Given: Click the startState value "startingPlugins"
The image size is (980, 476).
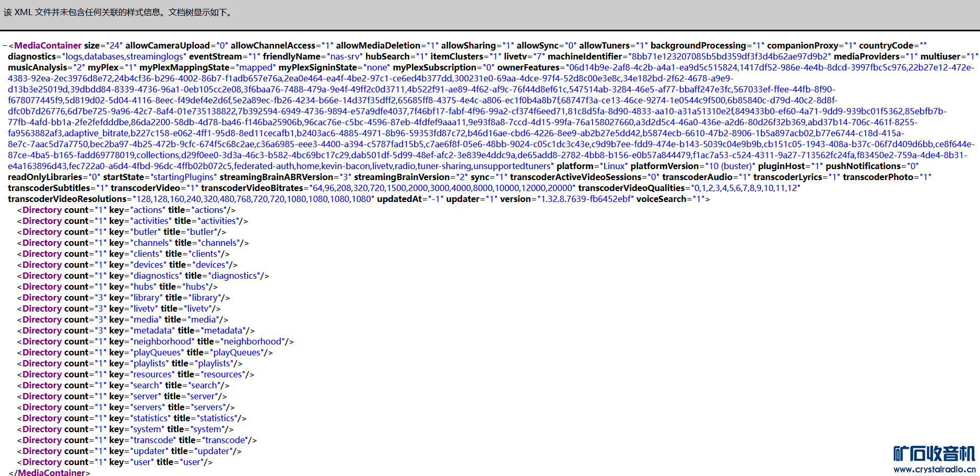Looking at the screenshot, I should pyautogui.click(x=183, y=177).
